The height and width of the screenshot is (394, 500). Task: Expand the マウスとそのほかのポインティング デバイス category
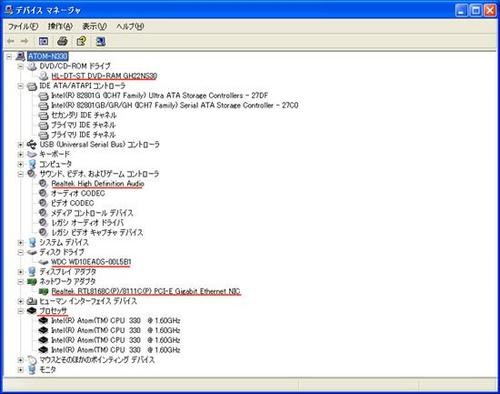(21, 360)
